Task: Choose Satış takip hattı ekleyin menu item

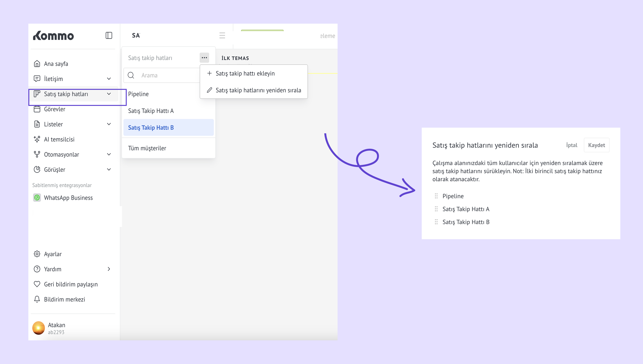Action: click(x=245, y=74)
